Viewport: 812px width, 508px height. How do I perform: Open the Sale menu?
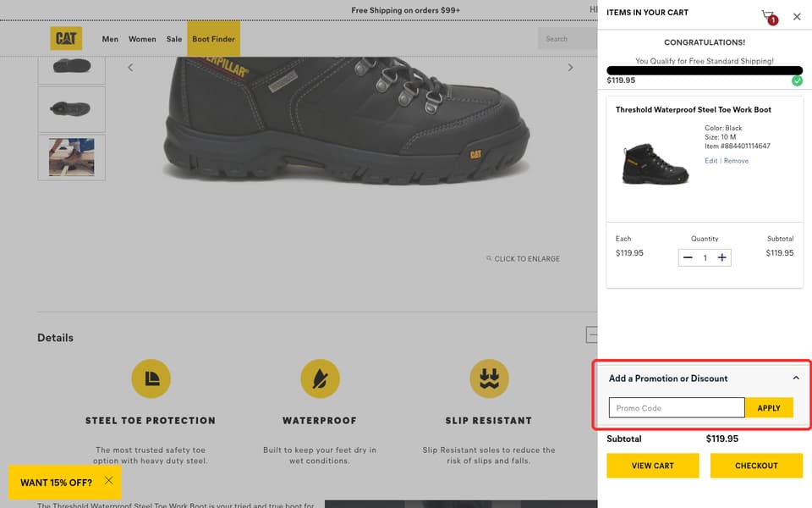click(174, 39)
